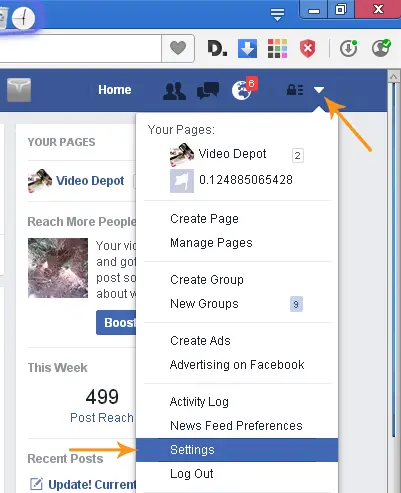Open Activity Log from menu
This screenshot has width=401, height=493.
click(x=199, y=402)
